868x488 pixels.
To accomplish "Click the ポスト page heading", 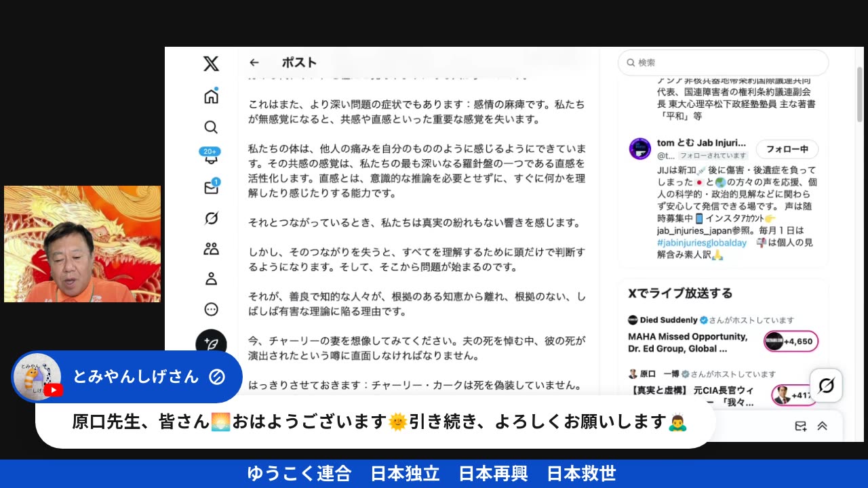I will 299,62.
